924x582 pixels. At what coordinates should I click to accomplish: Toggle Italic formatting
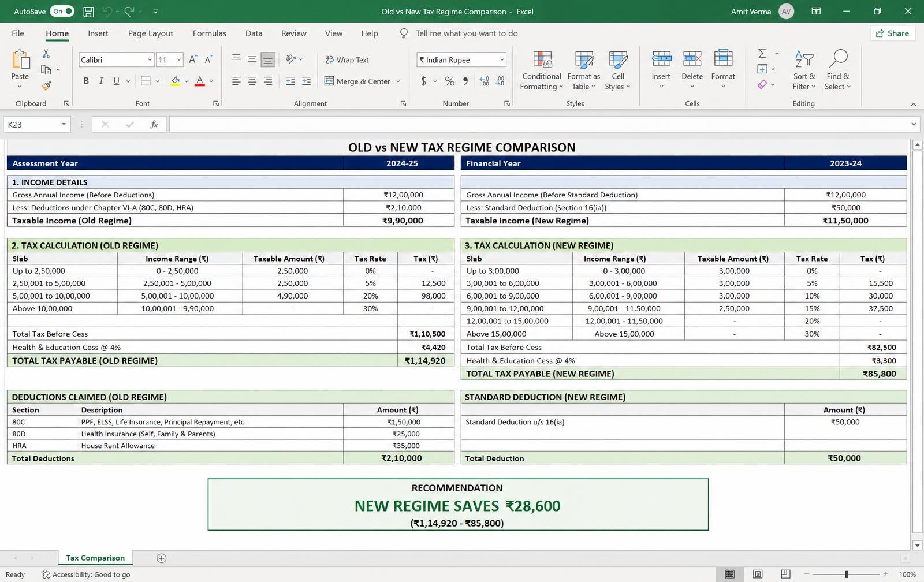(x=101, y=81)
